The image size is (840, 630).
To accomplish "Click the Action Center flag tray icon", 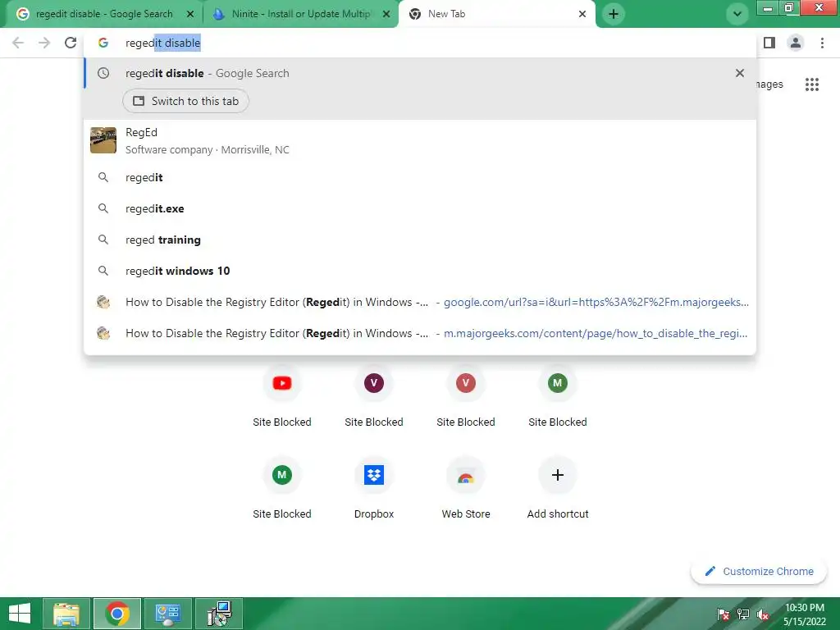I will 723,614.
